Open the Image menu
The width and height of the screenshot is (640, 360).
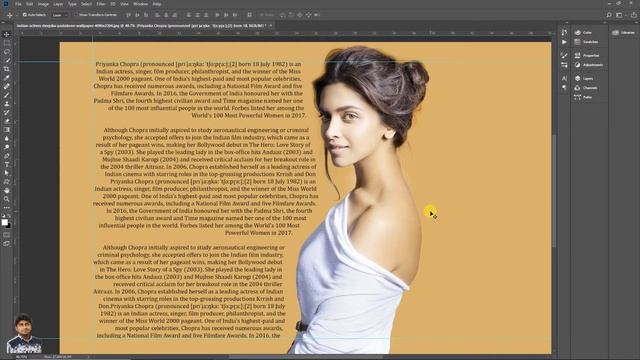tap(43, 4)
